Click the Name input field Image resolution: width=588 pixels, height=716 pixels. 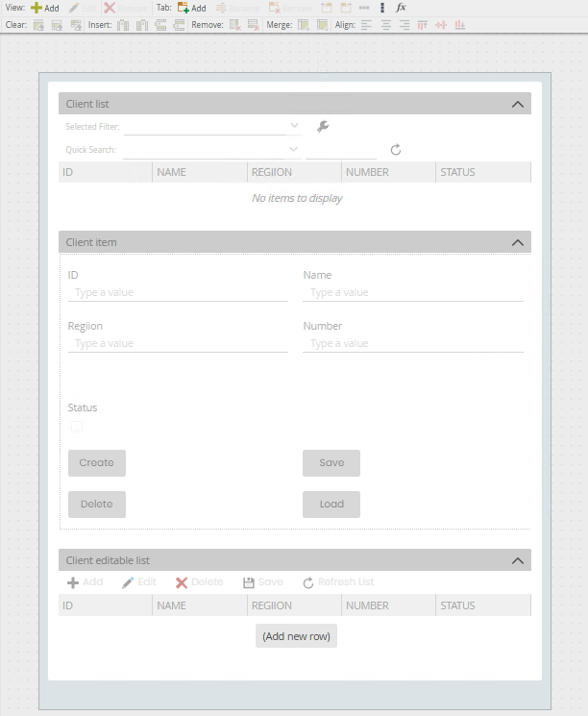[413, 293]
